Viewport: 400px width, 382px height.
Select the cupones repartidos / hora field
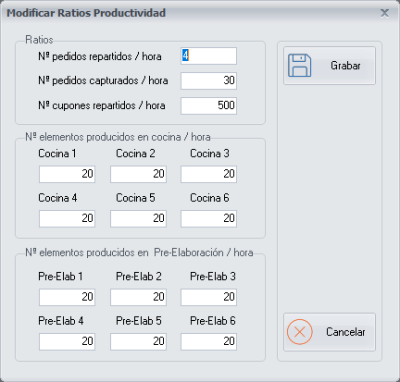coord(209,106)
